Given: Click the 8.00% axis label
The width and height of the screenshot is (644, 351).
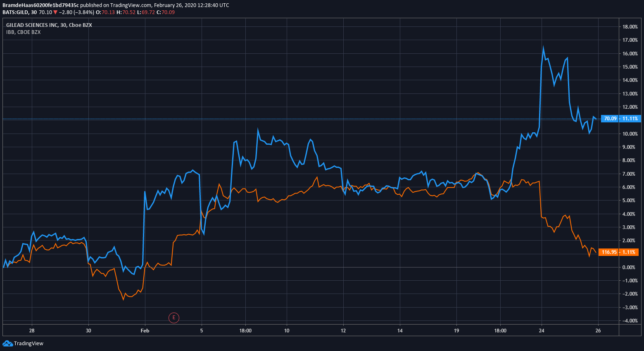Looking at the screenshot, I should 629,160.
